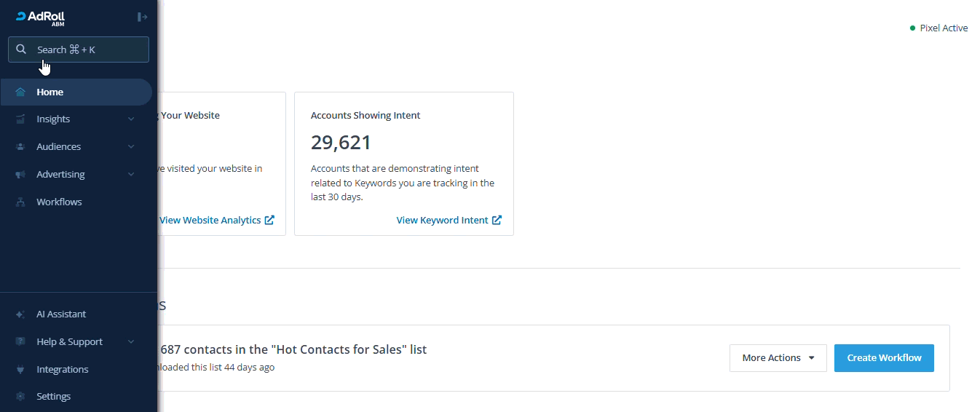Click the Integrations plug icon
Image resolution: width=980 pixels, height=412 pixels.
tap(20, 370)
